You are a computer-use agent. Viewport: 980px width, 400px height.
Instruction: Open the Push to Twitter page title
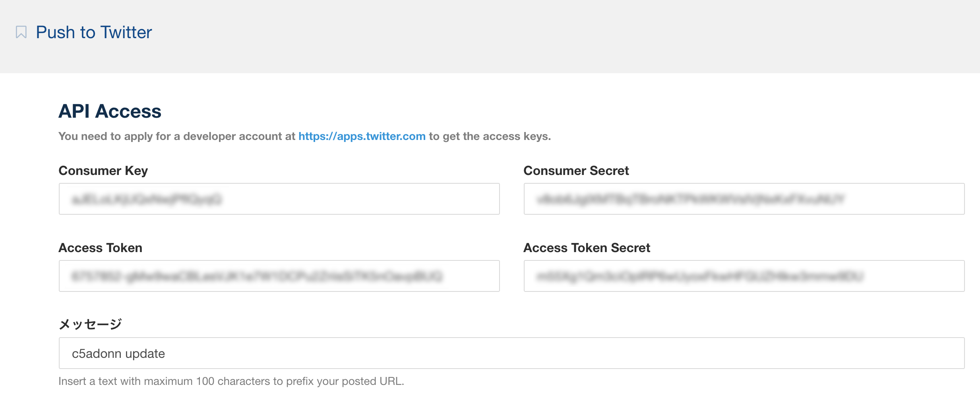(94, 32)
